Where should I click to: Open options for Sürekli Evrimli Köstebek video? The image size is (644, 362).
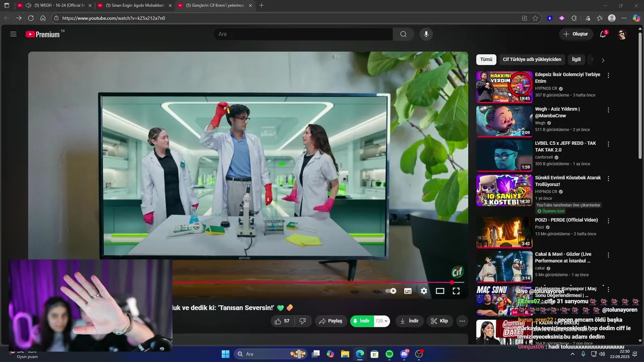[x=608, y=178]
